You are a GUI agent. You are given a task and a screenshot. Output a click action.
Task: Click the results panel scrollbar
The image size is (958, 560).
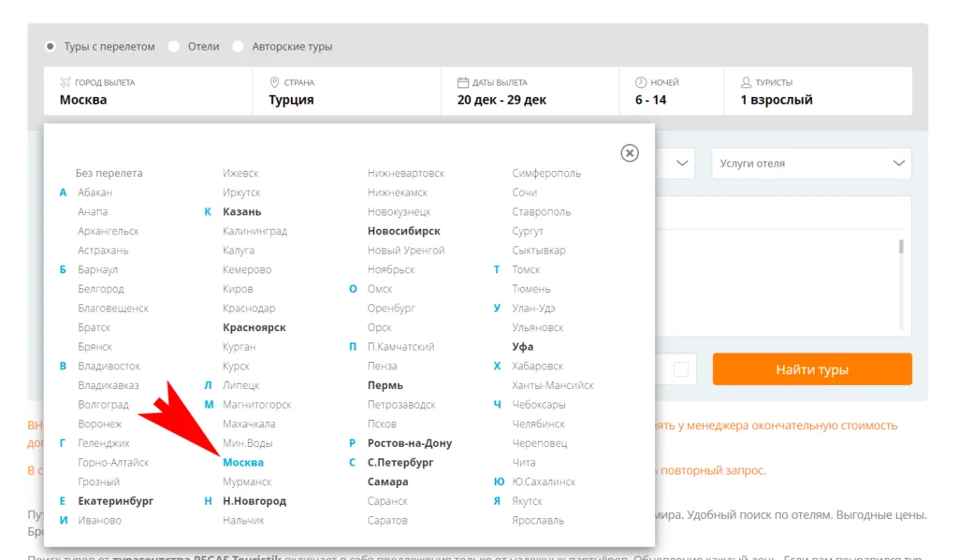[901, 247]
